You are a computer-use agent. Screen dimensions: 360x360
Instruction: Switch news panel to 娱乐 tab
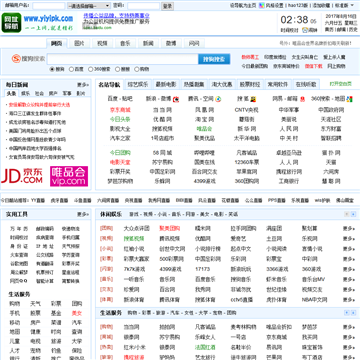click(x=25, y=93)
